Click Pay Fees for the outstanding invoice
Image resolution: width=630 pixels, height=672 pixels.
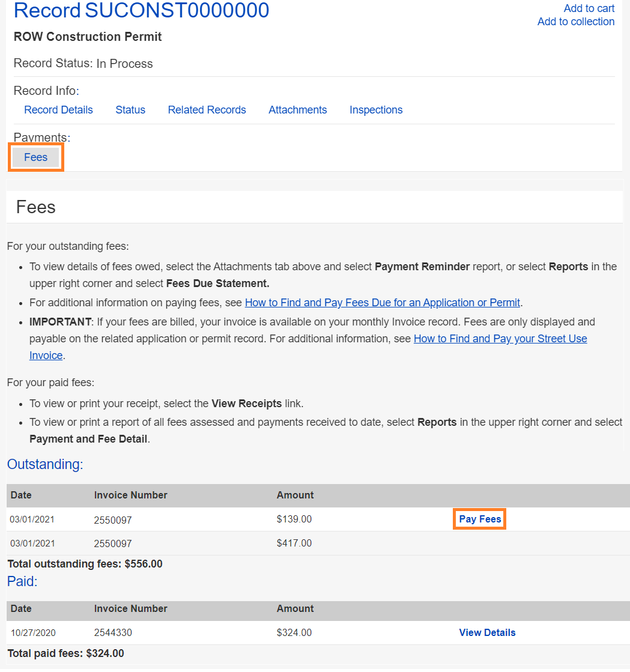tap(479, 519)
